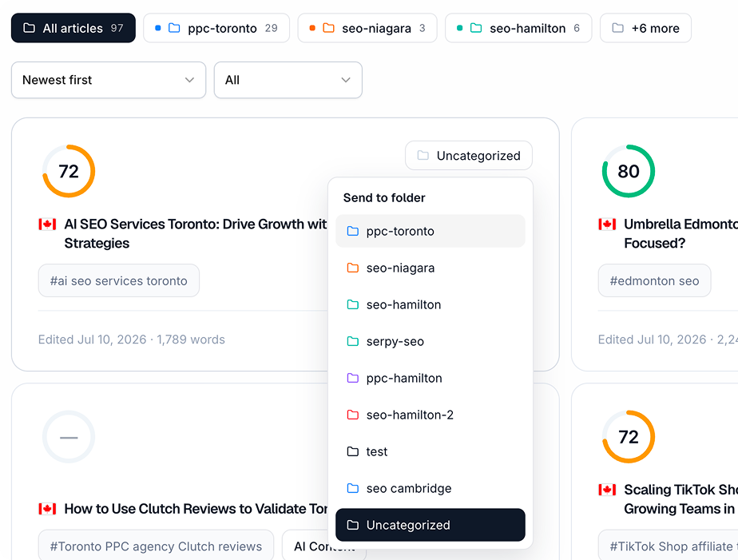The height and width of the screenshot is (560, 738).
Task: Send article to serpy-seo folder
Action: [430, 341]
